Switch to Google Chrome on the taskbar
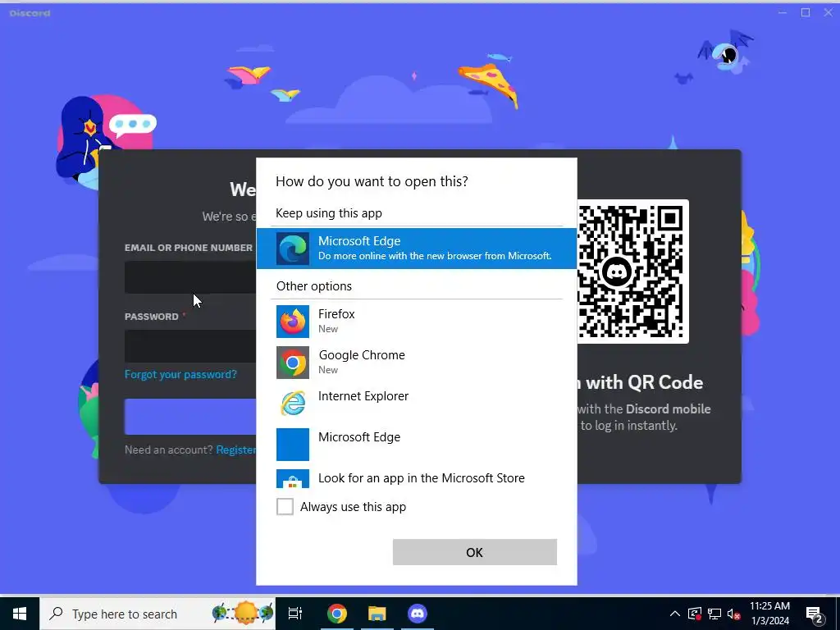 [x=337, y=614]
